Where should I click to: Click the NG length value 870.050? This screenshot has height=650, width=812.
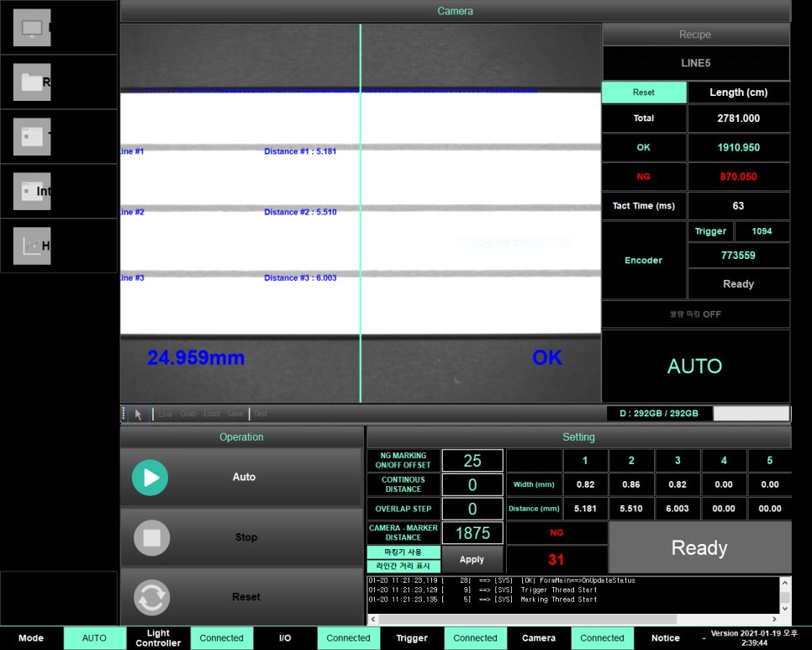click(739, 177)
